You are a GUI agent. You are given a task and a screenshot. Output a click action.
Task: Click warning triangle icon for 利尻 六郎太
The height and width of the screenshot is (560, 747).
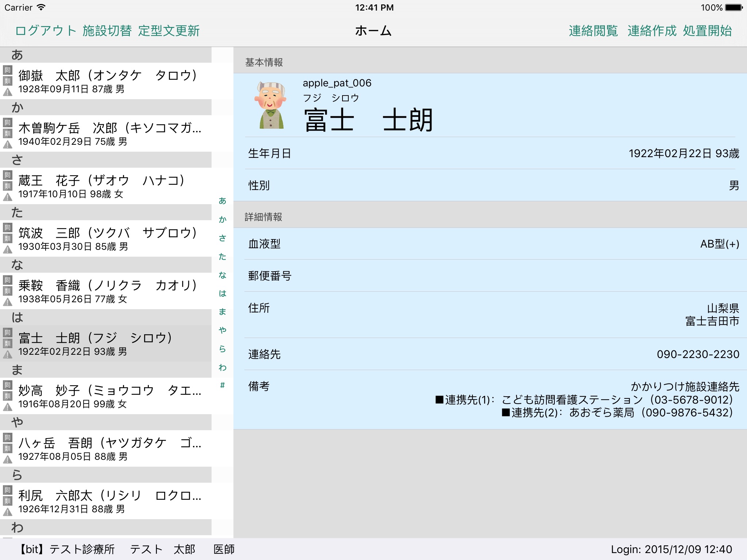click(8, 512)
